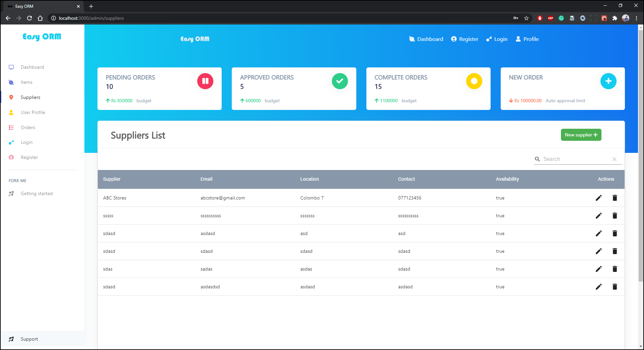
Task: Reload the browser page
Action: 29,18
